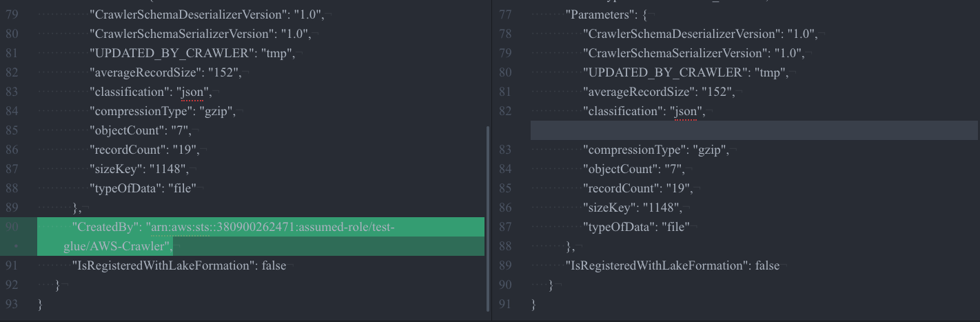This screenshot has width=980, height=322.
Task: Click the "false" value in right pane
Action: pos(768,265)
